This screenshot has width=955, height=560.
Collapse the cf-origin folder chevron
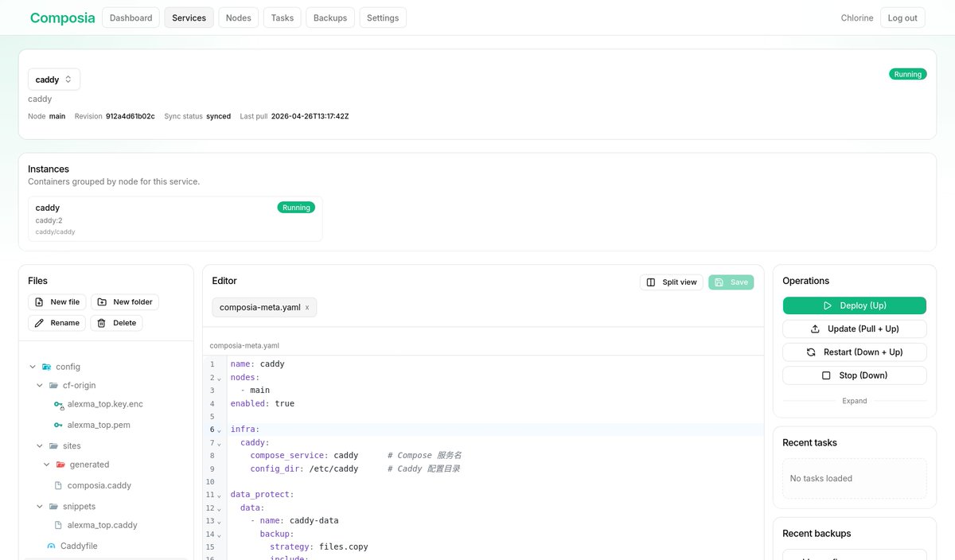40,385
